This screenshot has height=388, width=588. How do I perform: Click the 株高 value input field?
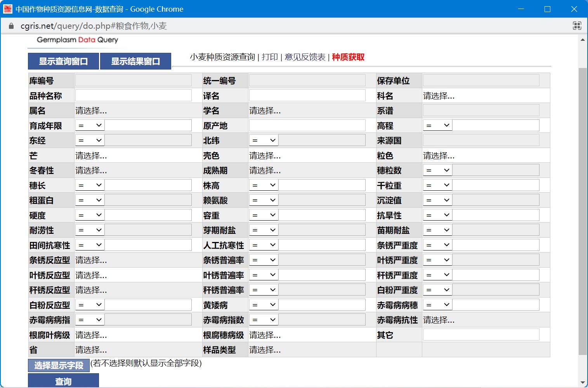pyautogui.click(x=322, y=185)
